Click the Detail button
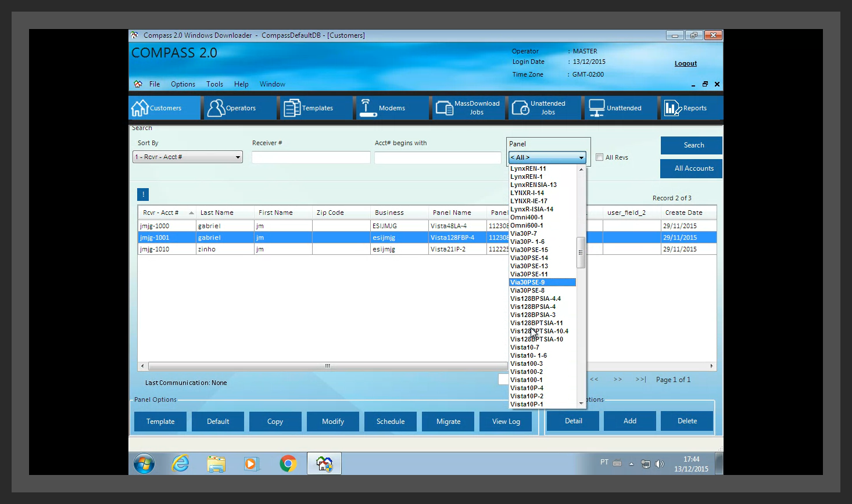852x504 pixels. [x=573, y=421]
